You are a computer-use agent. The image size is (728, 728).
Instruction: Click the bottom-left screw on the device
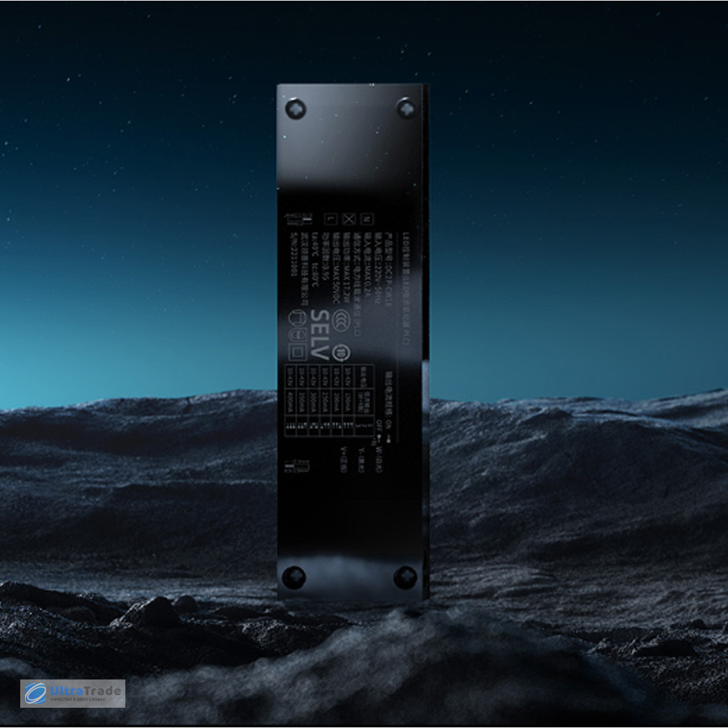pyautogui.click(x=294, y=577)
